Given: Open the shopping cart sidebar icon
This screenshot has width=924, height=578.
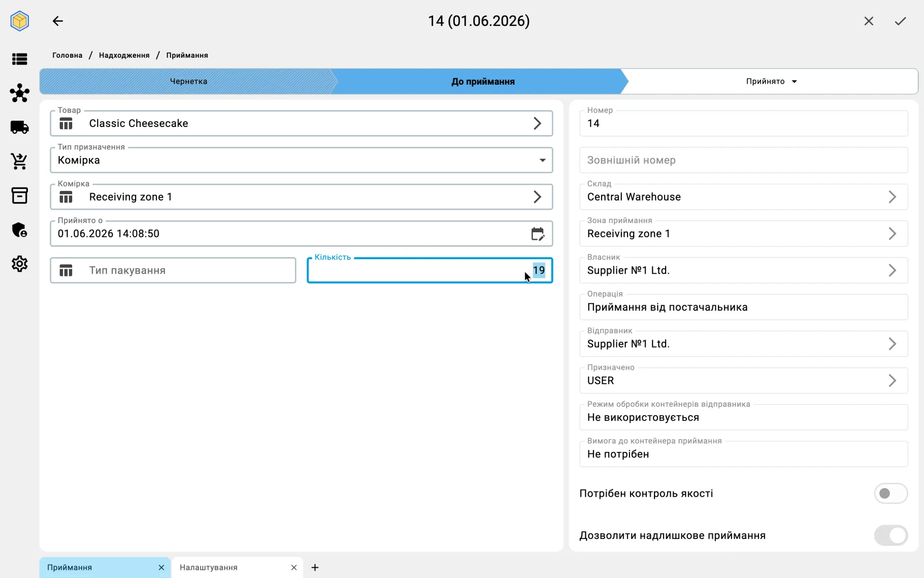Looking at the screenshot, I should [x=20, y=162].
